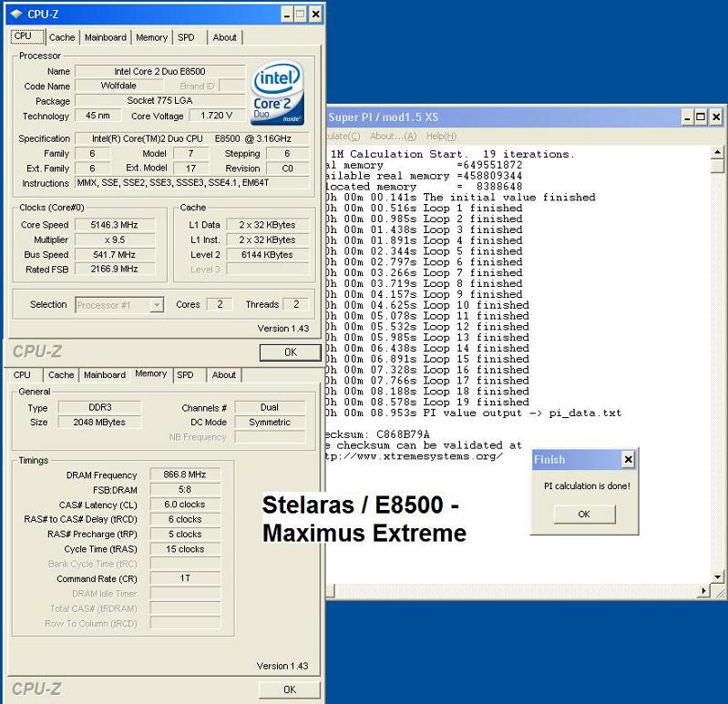The width and height of the screenshot is (728, 704).
Task: Maximize the Super PI window
Action: click(701, 117)
